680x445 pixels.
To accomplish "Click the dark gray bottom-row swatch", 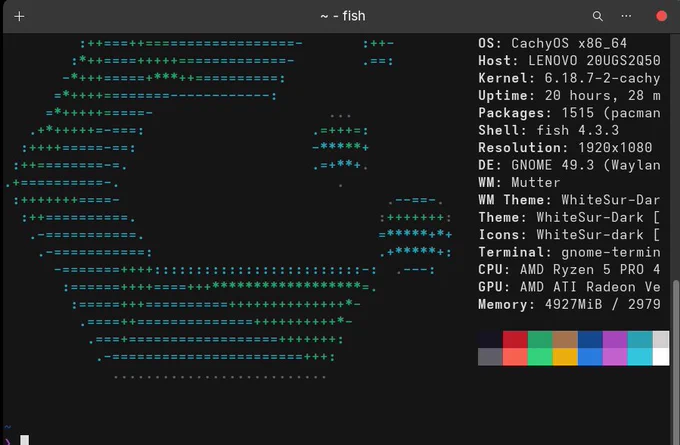I will point(490,357).
